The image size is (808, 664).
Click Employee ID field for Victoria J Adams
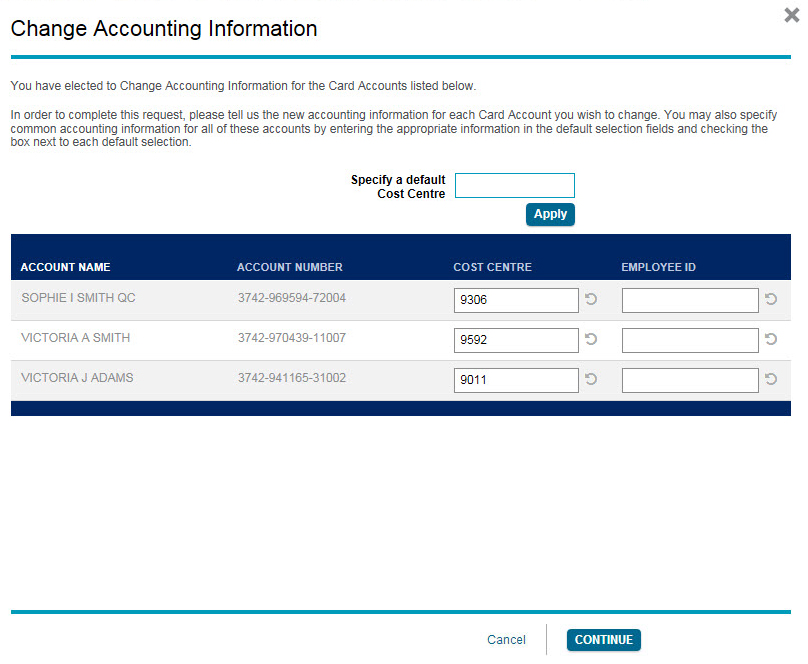[690, 380]
